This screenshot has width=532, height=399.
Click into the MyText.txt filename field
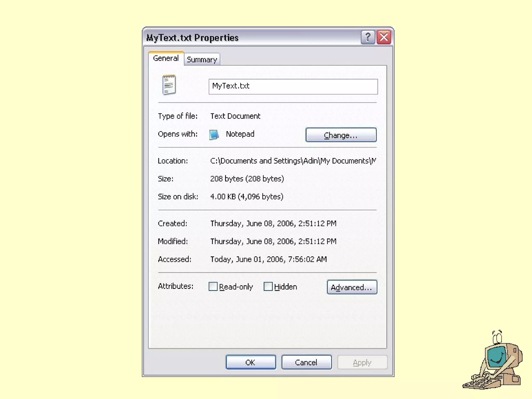click(x=293, y=87)
